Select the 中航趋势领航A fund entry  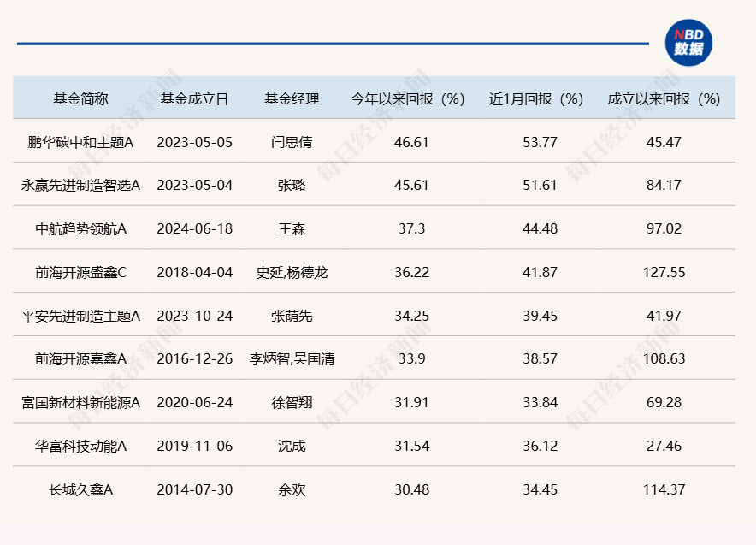pyautogui.click(x=81, y=228)
